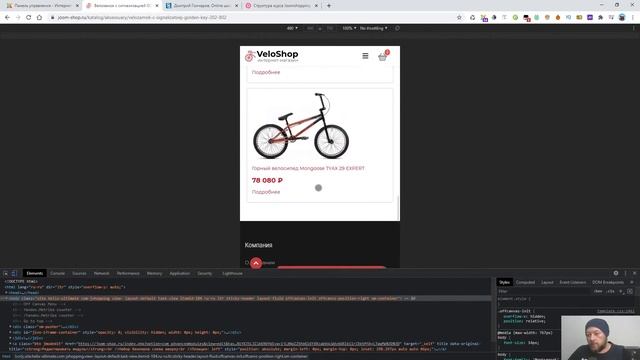Open the Event Listeners tab
640x360 pixels.
click(573, 282)
